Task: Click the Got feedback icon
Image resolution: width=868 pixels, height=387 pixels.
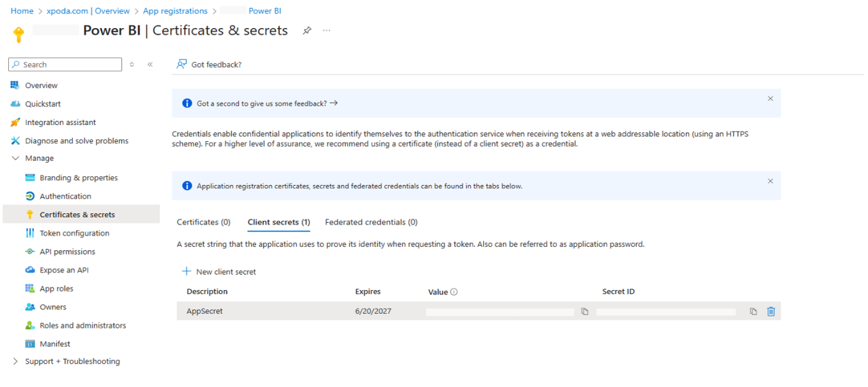Action: click(181, 64)
